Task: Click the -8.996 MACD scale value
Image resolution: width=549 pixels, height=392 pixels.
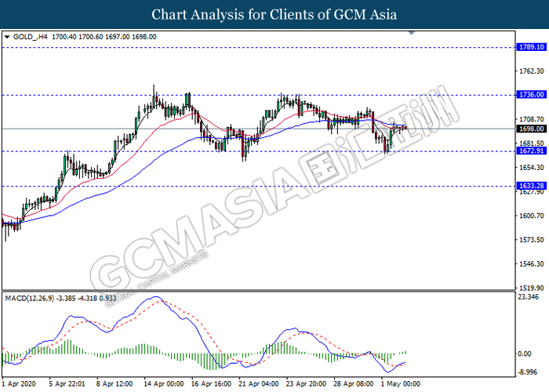Action: [x=527, y=372]
